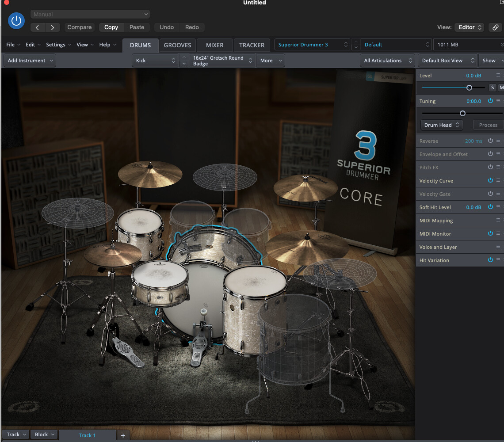Select the Track 1 tab
The height and width of the screenshot is (442, 504).
click(87, 435)
